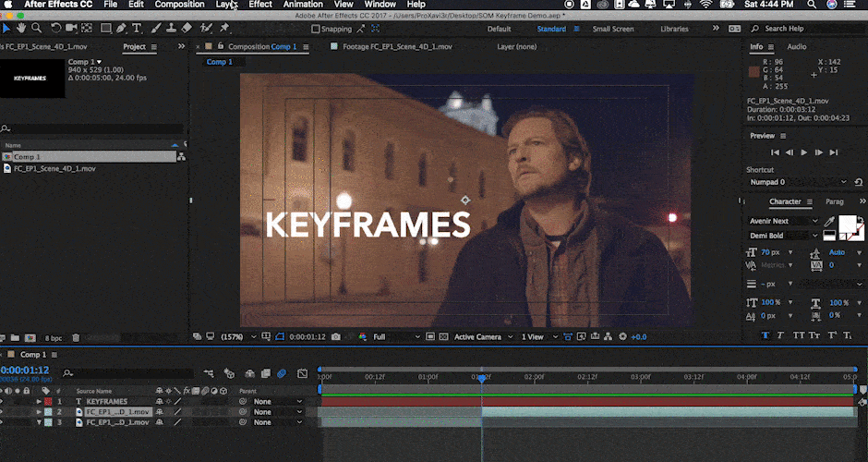The image size is (868, 462).
Task: Open the 1 View layout dropdown
Action: (538, 337)
